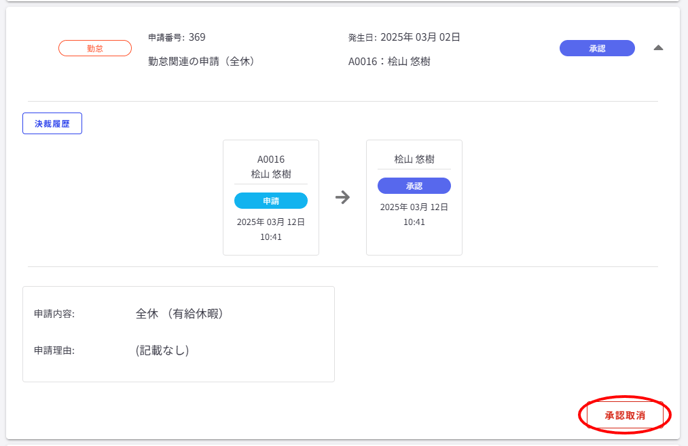Collapse the request details with the up arrow

point(658,48)
